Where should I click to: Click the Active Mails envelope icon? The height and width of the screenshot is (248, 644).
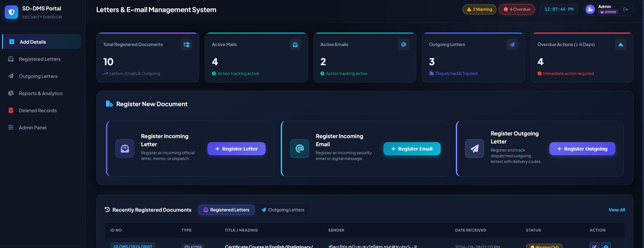pos(295,44)
